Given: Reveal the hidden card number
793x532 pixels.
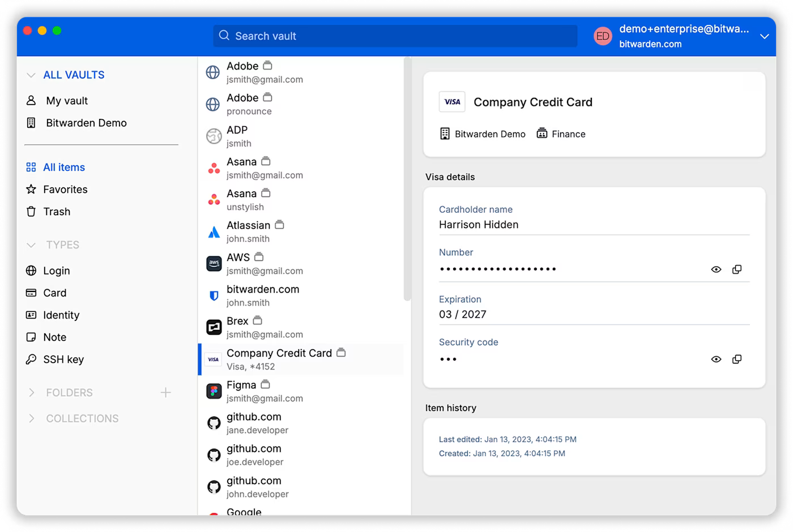Looking at the screenshot, I should click(x=716, y=269).
